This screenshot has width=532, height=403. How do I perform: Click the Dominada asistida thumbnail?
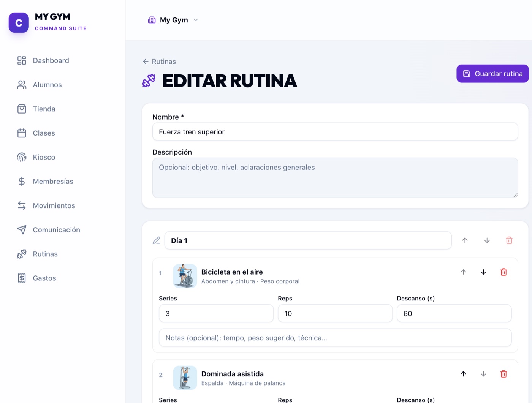185,378
